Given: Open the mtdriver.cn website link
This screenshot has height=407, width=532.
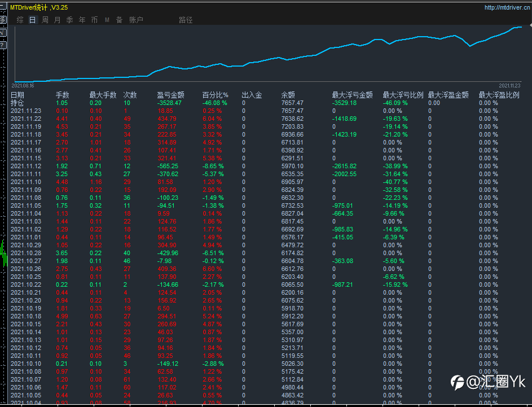Looking at the screenshot, I should pos(507,7).
